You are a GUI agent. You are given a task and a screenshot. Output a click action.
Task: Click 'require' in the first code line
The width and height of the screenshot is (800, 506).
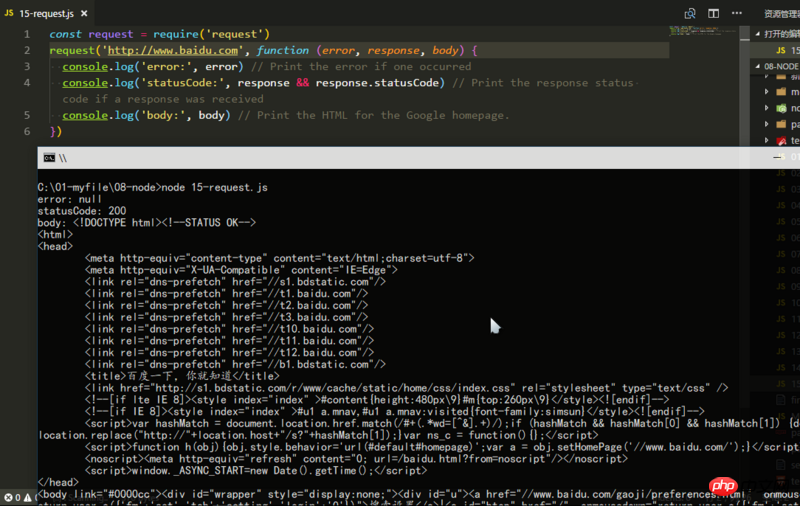(176, 34)
